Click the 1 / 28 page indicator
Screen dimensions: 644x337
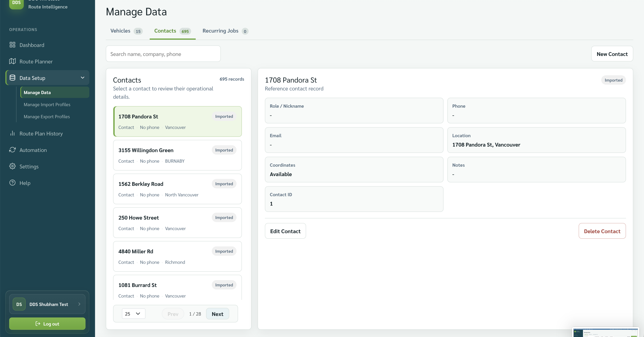(x=195, y=314)
